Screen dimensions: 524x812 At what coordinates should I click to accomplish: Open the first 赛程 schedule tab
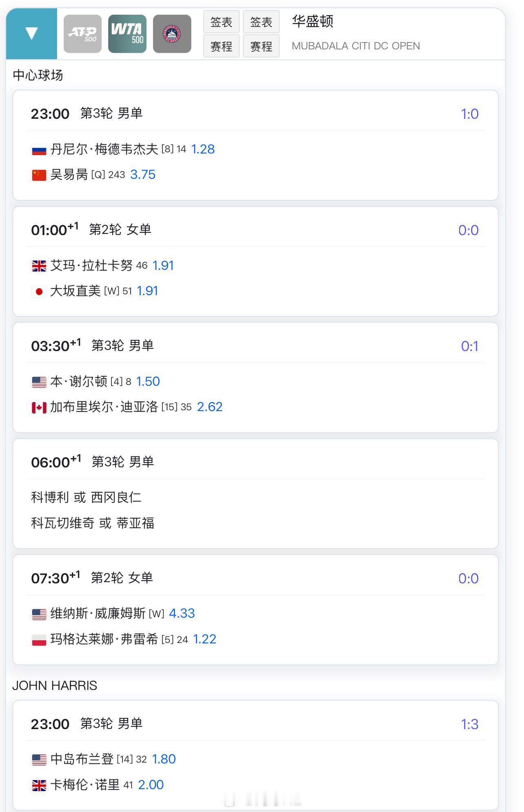pyautogui.click(x=221, y=46)
